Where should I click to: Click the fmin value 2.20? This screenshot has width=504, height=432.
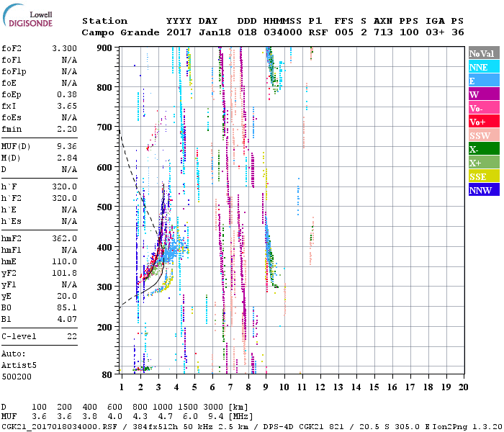[67, 129]
